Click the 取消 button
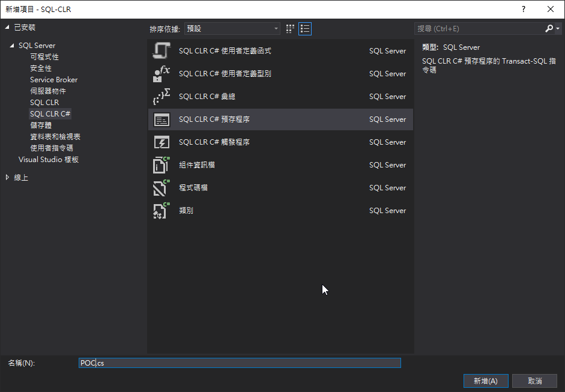Image resolution: width=565 pixels, height=392 pixels. click(535, 381)
